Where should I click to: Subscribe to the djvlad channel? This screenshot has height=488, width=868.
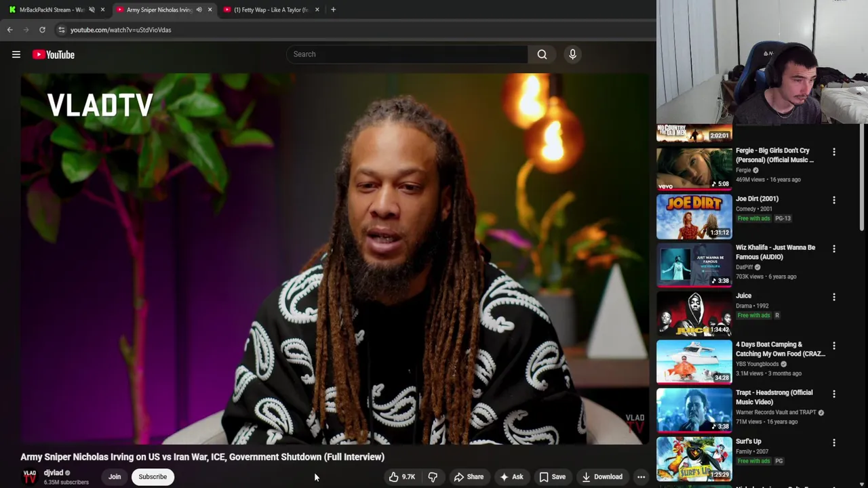pyautogui.click(x=153, y=476)
